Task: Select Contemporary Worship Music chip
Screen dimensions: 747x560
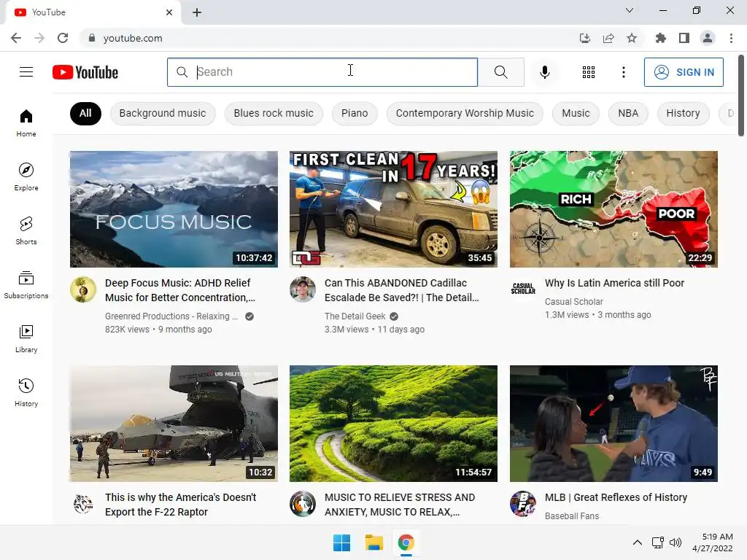Action: pyautogui.click(x=465, y=113)
